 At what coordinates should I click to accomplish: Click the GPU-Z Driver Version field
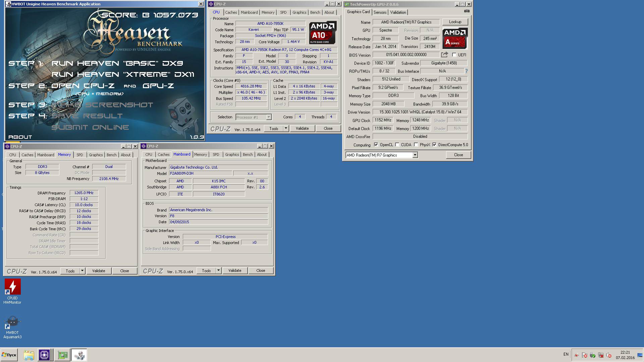420,112
